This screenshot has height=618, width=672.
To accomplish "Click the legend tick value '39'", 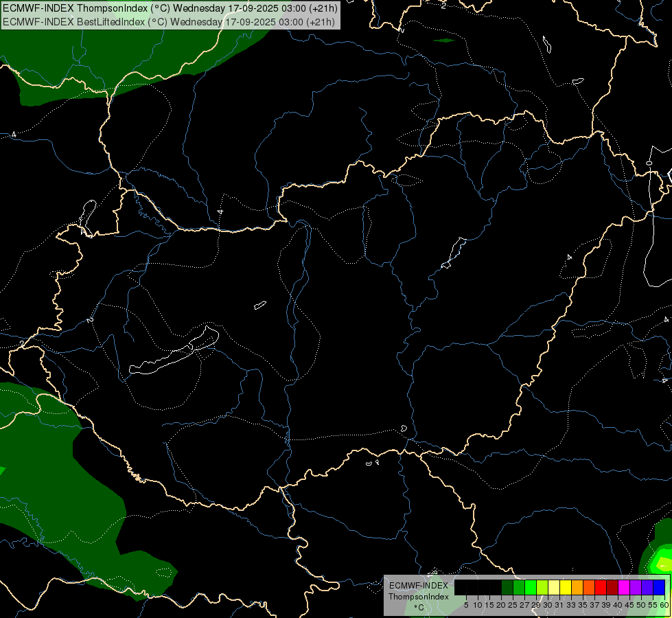I will [606, 605].
